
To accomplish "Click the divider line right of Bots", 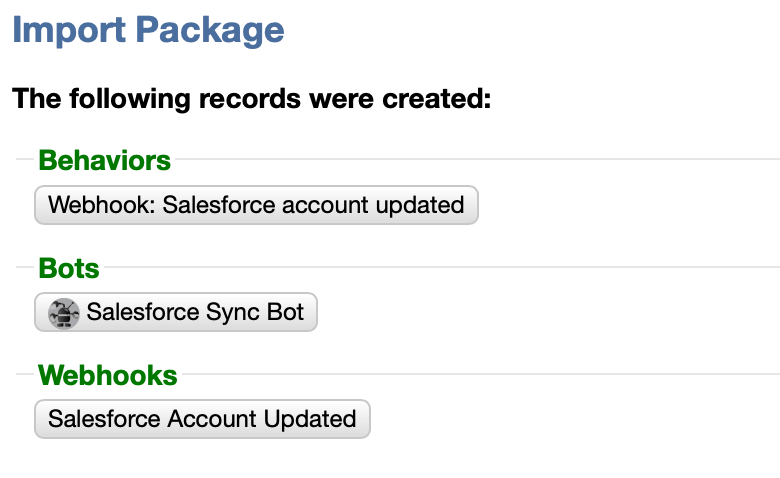I will pos(442,267).
